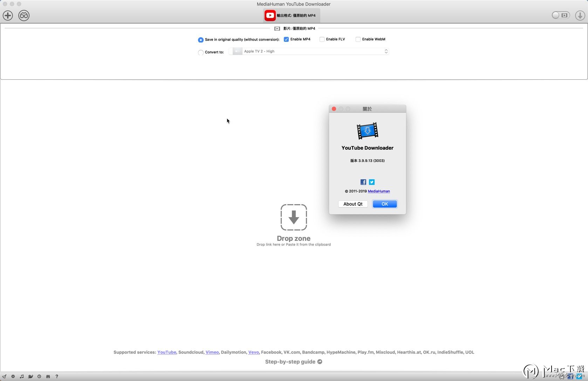This screenshot has height=381, width=588.
Task: Click the 影片: 僅原始的 MP4 section header
Action: [x=299, y=28]
